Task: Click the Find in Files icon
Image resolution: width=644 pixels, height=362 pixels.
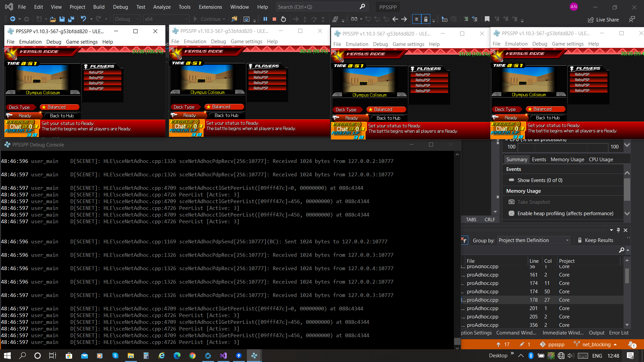Action: (x=234, y=19)
